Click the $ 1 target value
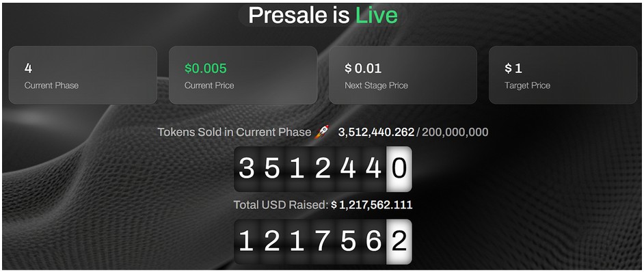The image size is (644, 272). (513, 68)
